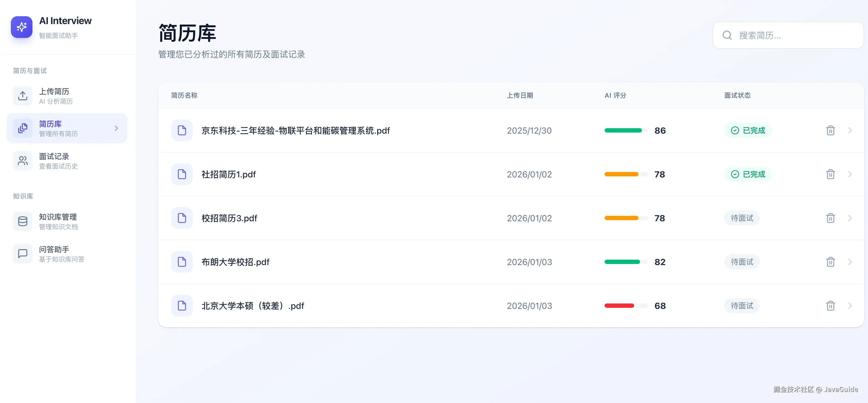The width and height of the screenshot is (868, 403).
Task: Click the file icon beside 社招简历1.pdf
Action: 182,174
